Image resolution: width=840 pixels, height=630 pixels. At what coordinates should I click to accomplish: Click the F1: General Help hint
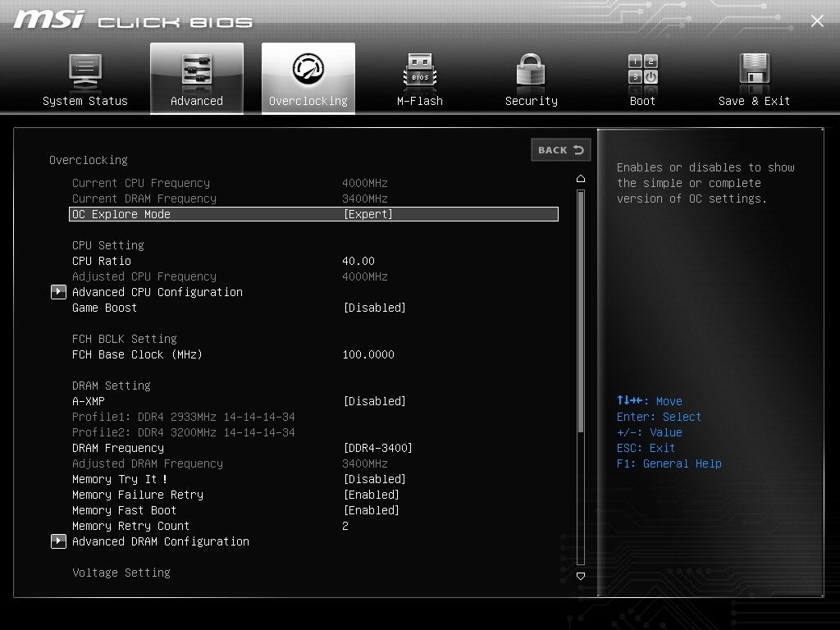coord(669,463)
